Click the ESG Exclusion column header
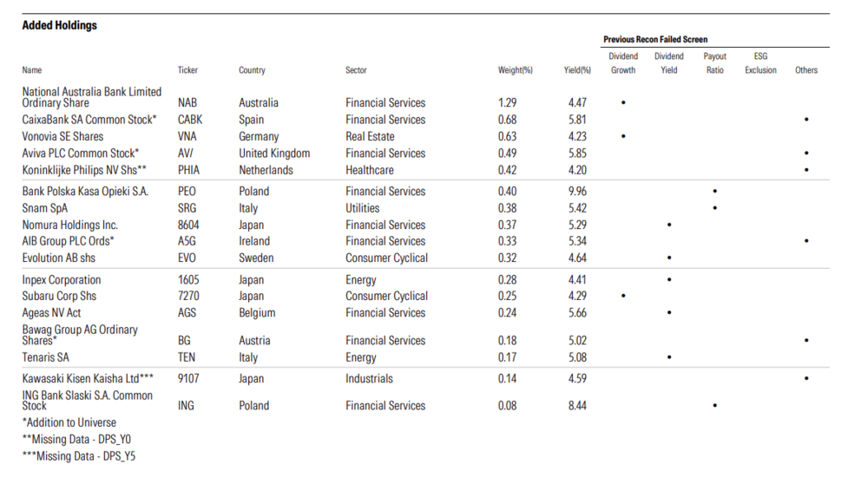Screen dimensions: 868x477 click(760, 63)
